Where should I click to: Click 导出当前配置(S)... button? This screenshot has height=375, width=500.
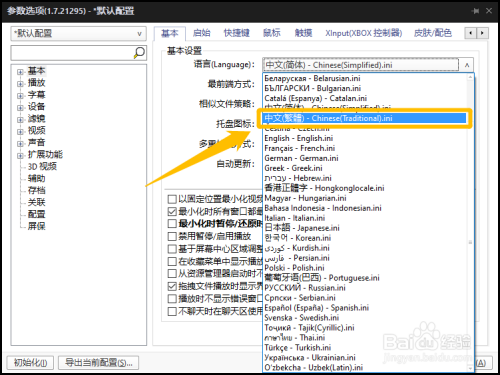pos(99,362)
